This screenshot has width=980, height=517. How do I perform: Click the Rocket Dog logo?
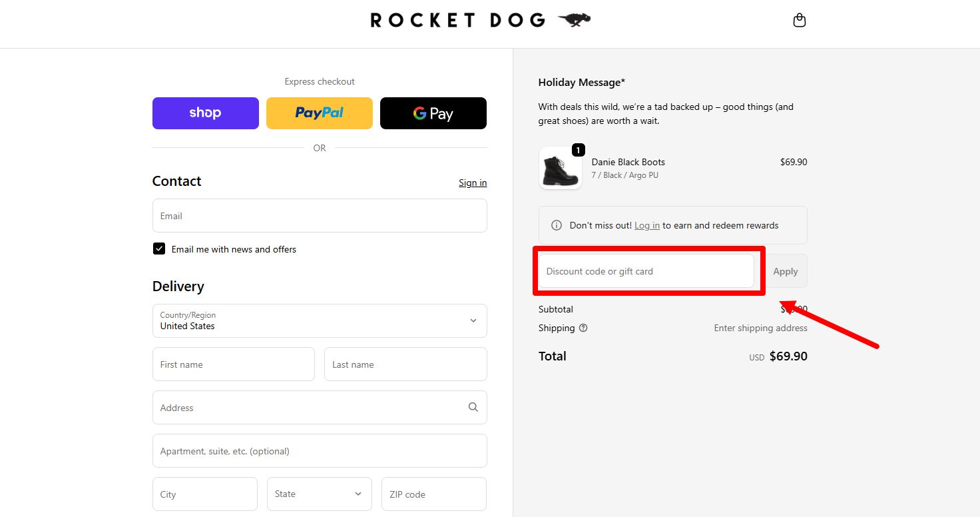tap(481, 21)
